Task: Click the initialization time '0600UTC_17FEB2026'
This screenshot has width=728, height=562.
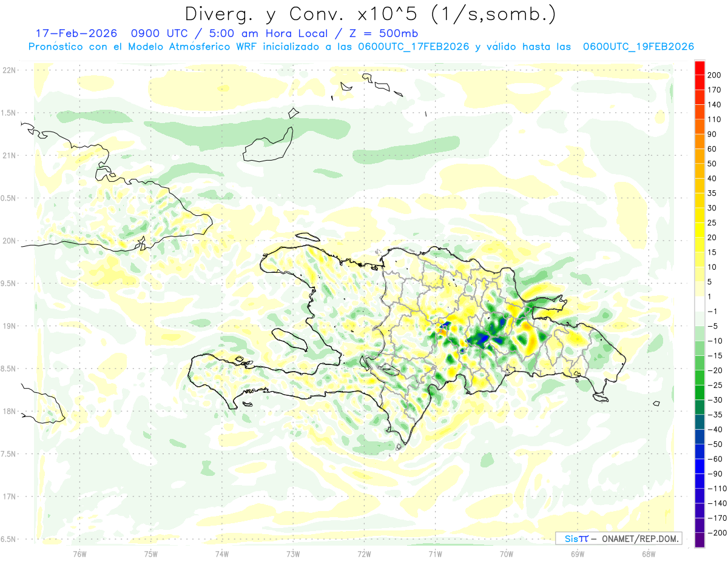Action: [x=414, y=47]
